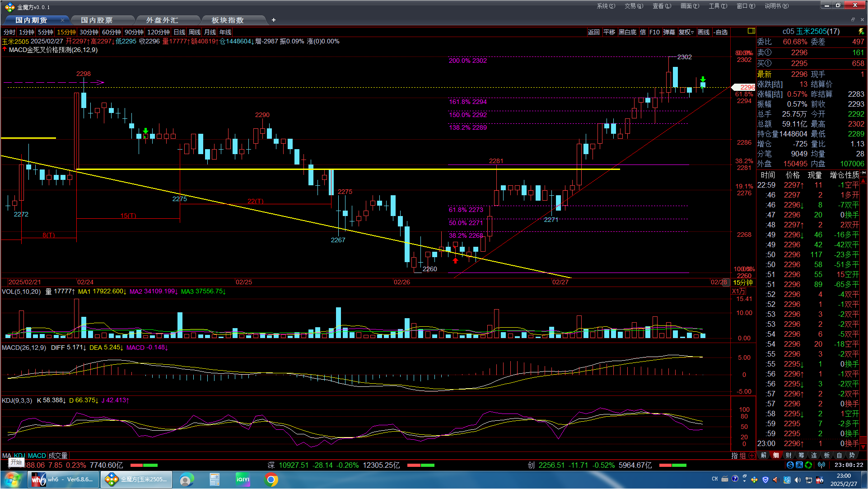Click the blue dollar sign status icon
This screenshot has height=489, width=868.
click(790, 465)
